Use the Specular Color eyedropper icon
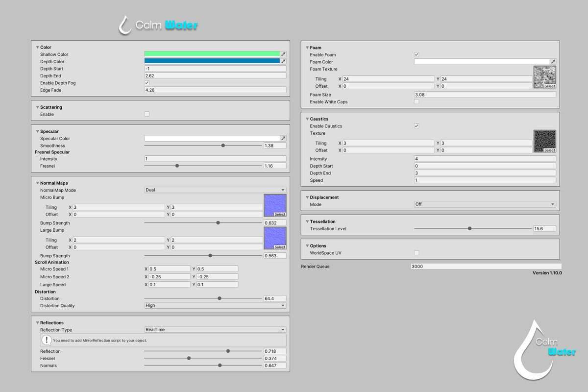 tap(283, 139)
